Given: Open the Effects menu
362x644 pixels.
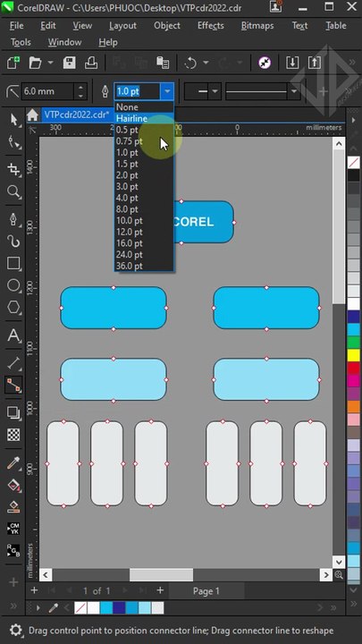Looking at the screenshot, I should pos(211,25).
